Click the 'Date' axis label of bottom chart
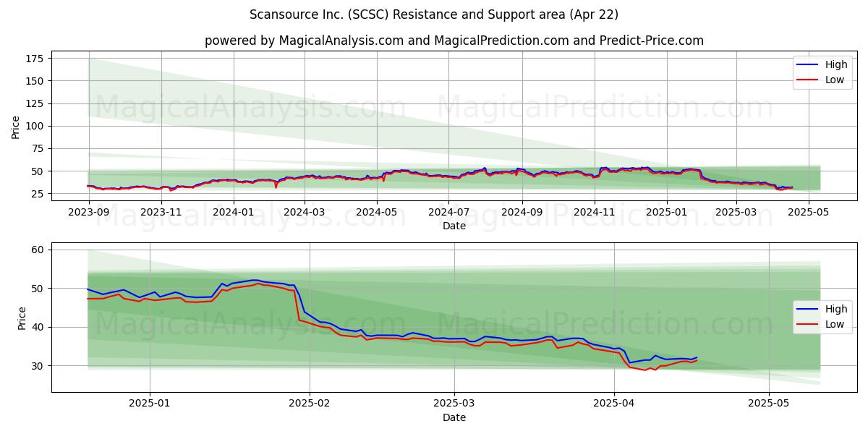This screenshot has width=868, height=434. click(x=454, y=417)
